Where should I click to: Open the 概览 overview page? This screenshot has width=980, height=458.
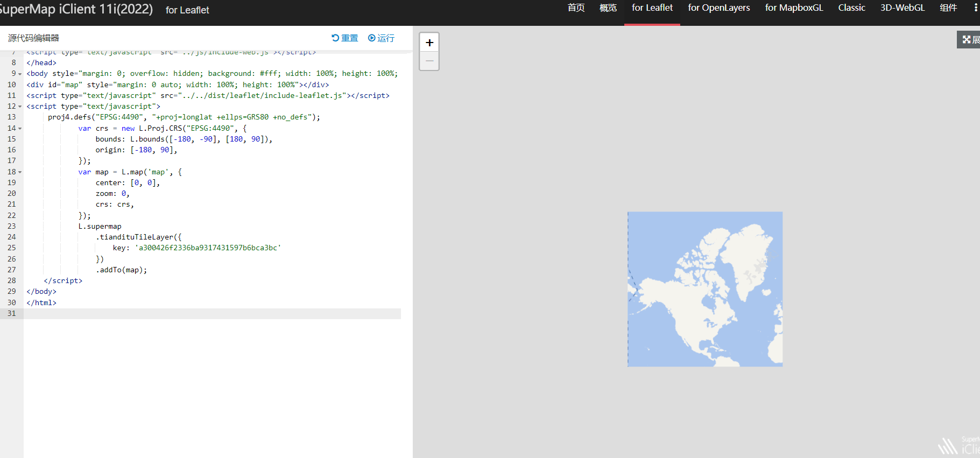[x=608, y=8]
